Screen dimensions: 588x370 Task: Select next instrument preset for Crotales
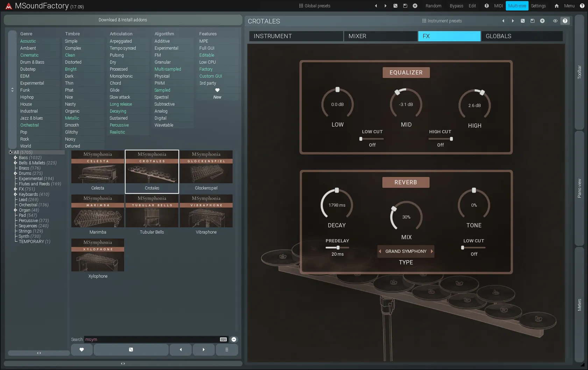(513, 21)
